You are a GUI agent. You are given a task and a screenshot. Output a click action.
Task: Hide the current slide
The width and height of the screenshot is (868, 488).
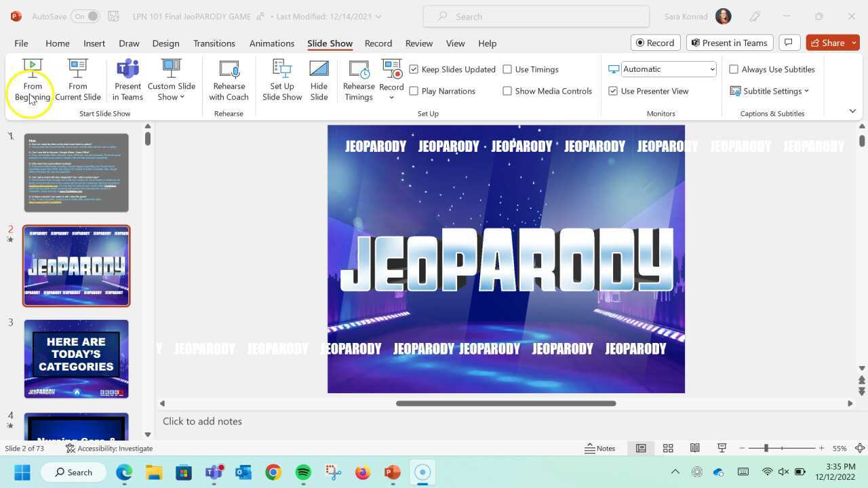point(319,79)
